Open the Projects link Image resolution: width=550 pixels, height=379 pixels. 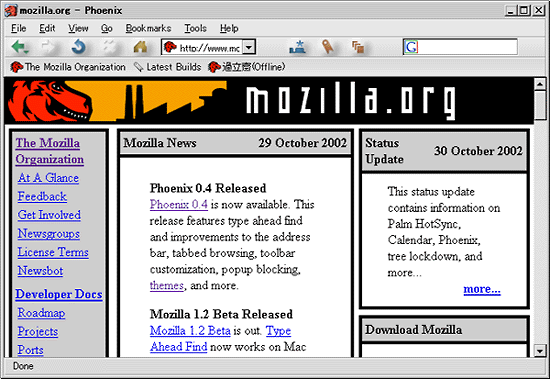point(38,331)
